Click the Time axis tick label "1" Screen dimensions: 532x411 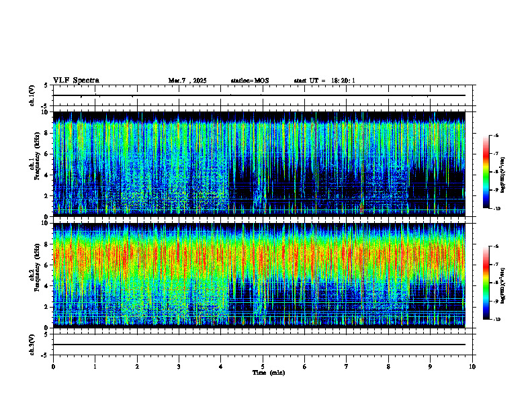pyautogui.click(x=95, y=367)
